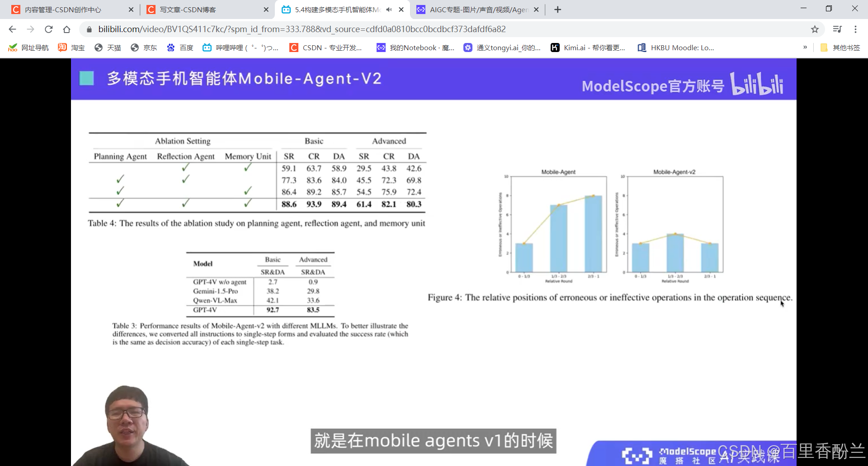The image size is (868, 466).
Task: Close the 写文章-CSDN博客 tab
Action: point(266,10)
